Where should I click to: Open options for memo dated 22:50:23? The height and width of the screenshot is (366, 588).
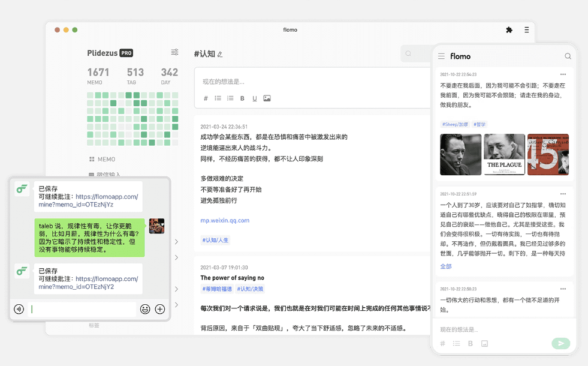pyautogui.click(x=563, y=289)
